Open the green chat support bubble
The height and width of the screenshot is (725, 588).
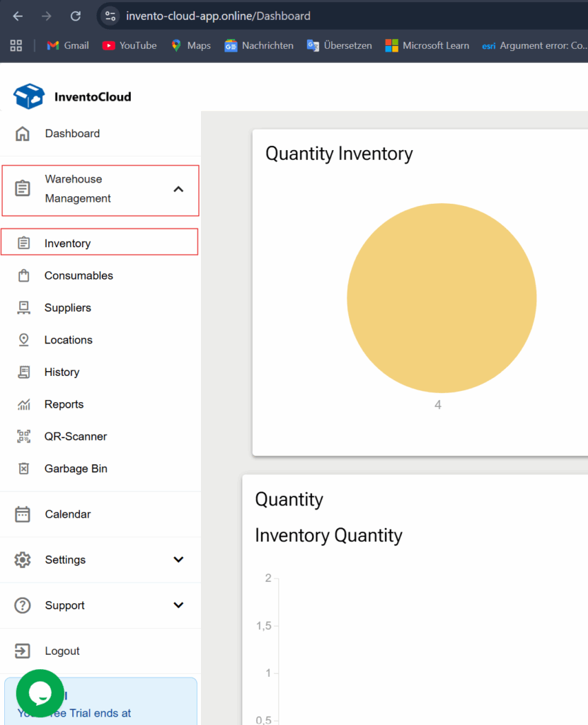(40, 692)
